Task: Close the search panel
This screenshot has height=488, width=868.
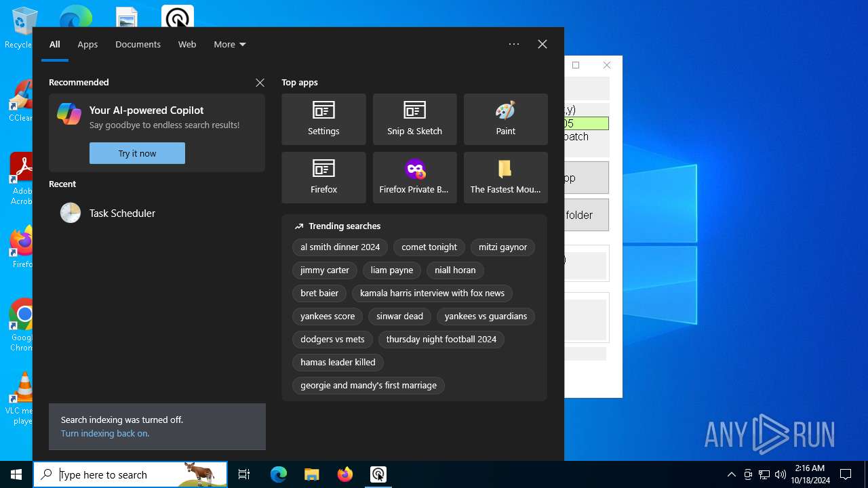Action: (x=542, y=44)
